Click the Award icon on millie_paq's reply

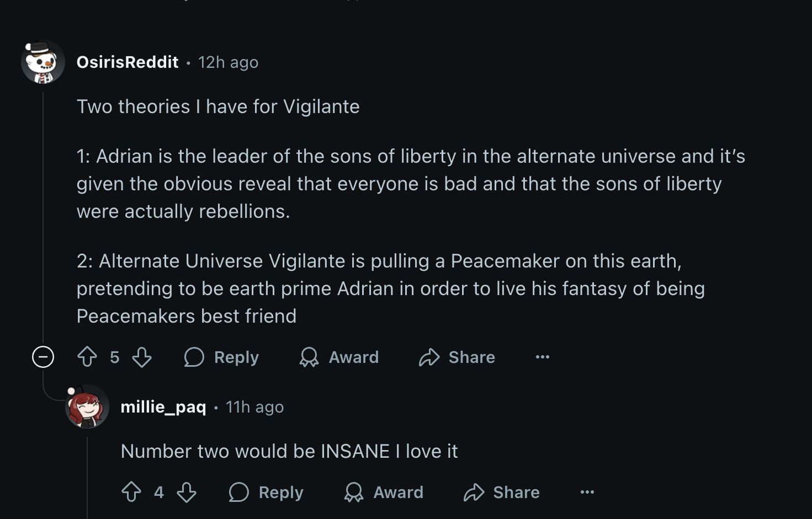354,492
